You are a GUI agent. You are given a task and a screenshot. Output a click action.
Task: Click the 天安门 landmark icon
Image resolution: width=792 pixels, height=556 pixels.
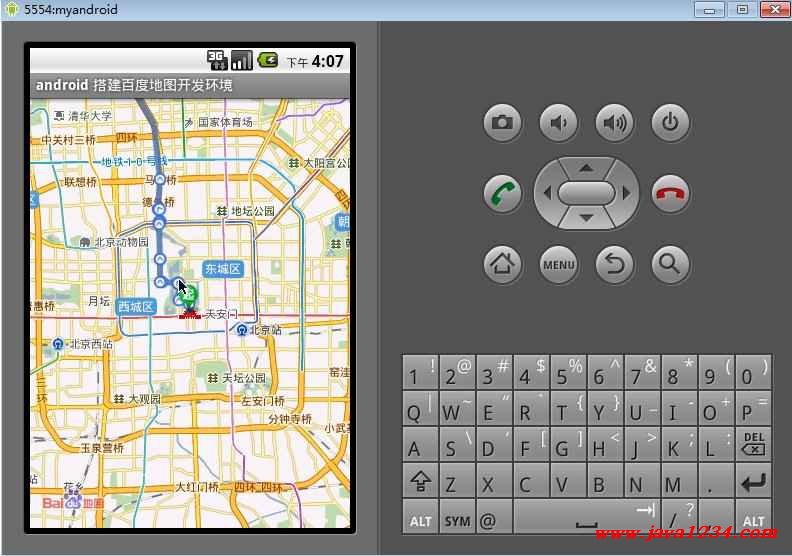point(190,314)
